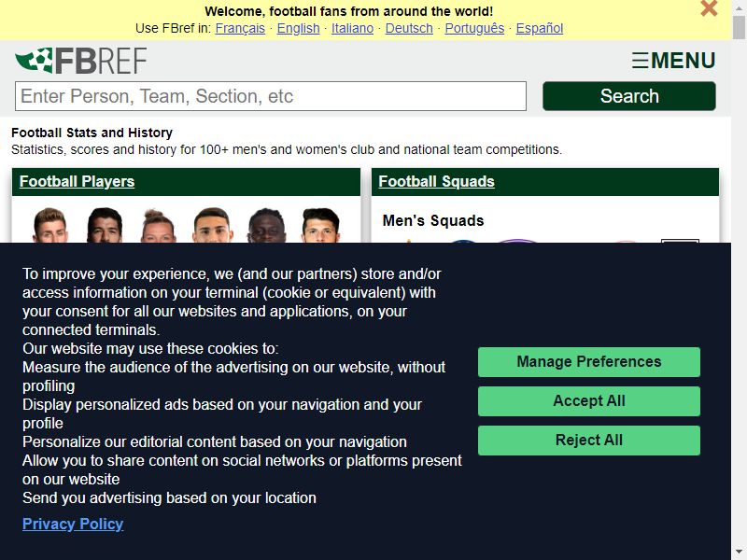Image resolution: width=747 pixels, height=560 pixels.
Task: Switch FBref to Español
Action: tap(540, 28)
